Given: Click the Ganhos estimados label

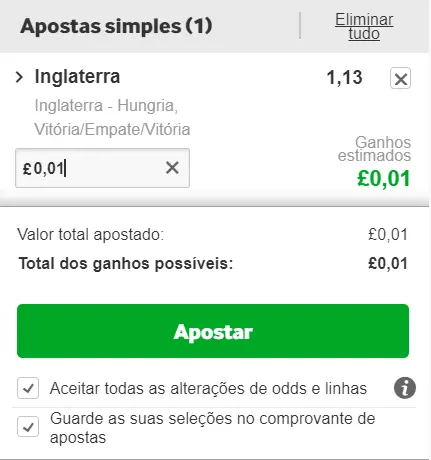Looking at the screenshot, I should point(374,149).
